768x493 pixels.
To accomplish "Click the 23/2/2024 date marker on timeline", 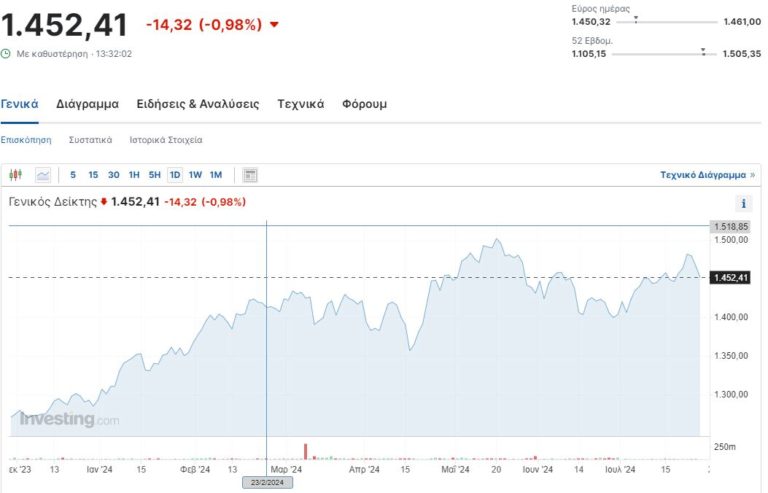I will [x=266, y=482].
